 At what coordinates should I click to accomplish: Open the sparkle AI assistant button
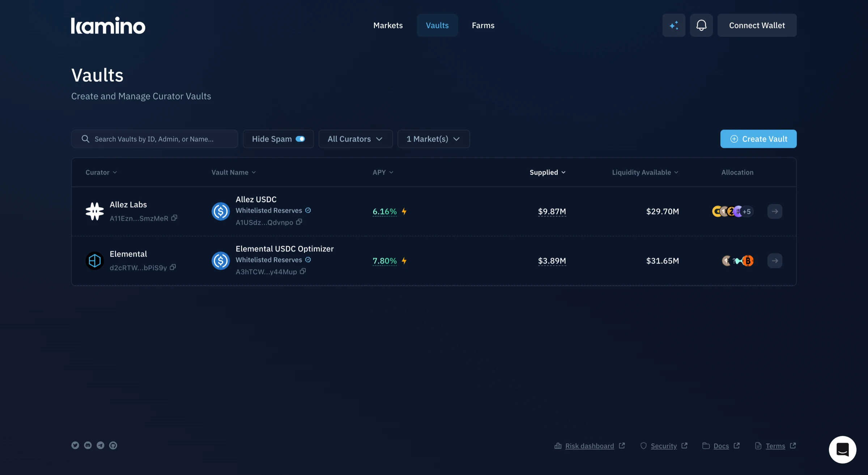click(x=674, y=25)
